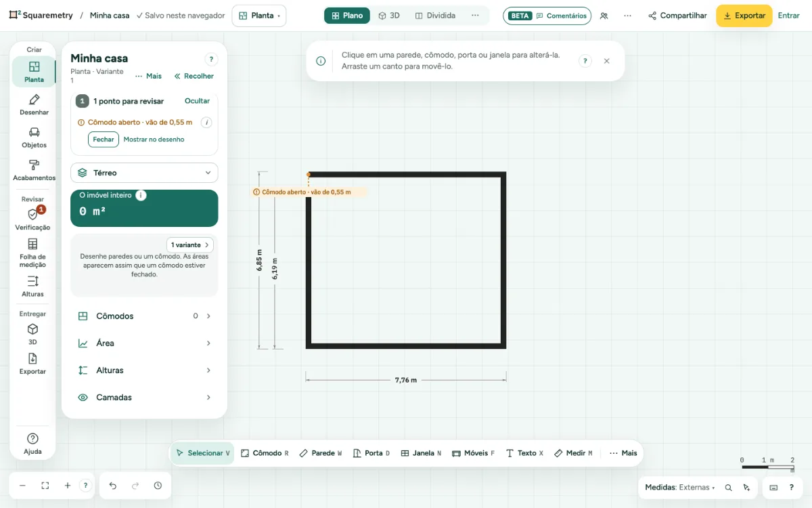
Task: Click the Fechar button for the open room
Action: tap(104, 140)
